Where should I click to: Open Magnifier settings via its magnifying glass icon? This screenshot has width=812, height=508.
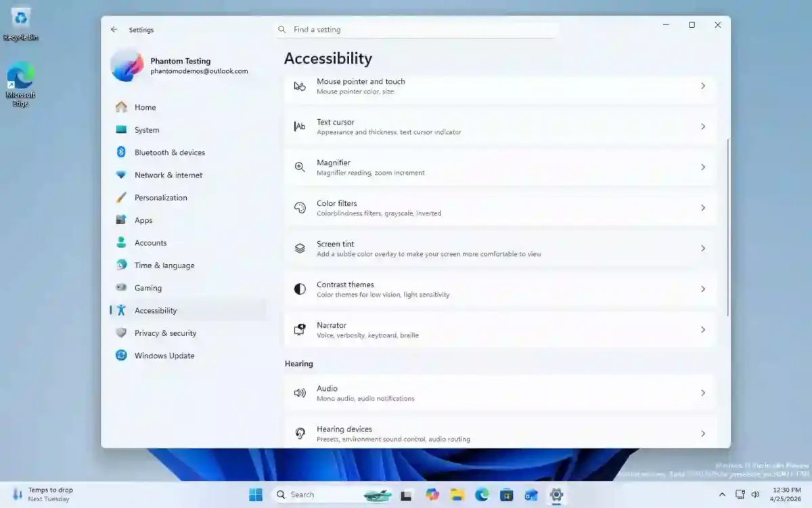coord(300,167)
